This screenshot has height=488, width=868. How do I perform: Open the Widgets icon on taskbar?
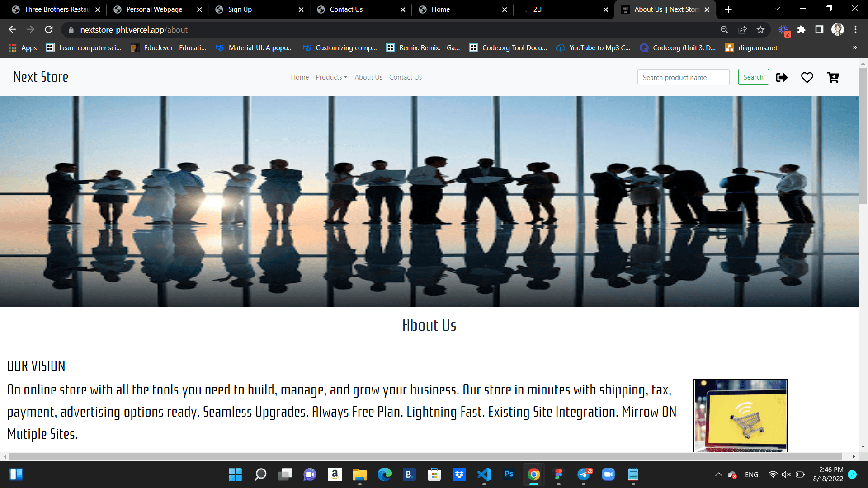(x=16, y=474)
